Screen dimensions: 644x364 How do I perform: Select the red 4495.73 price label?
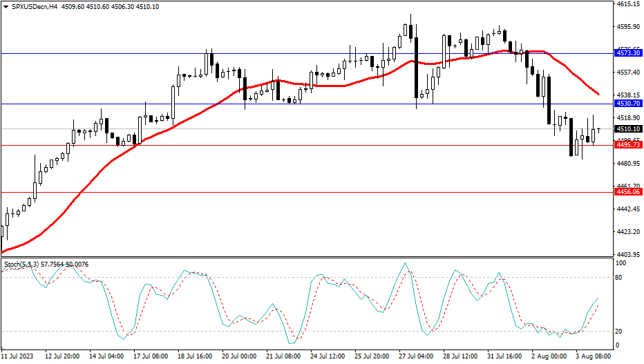point(628,145)
